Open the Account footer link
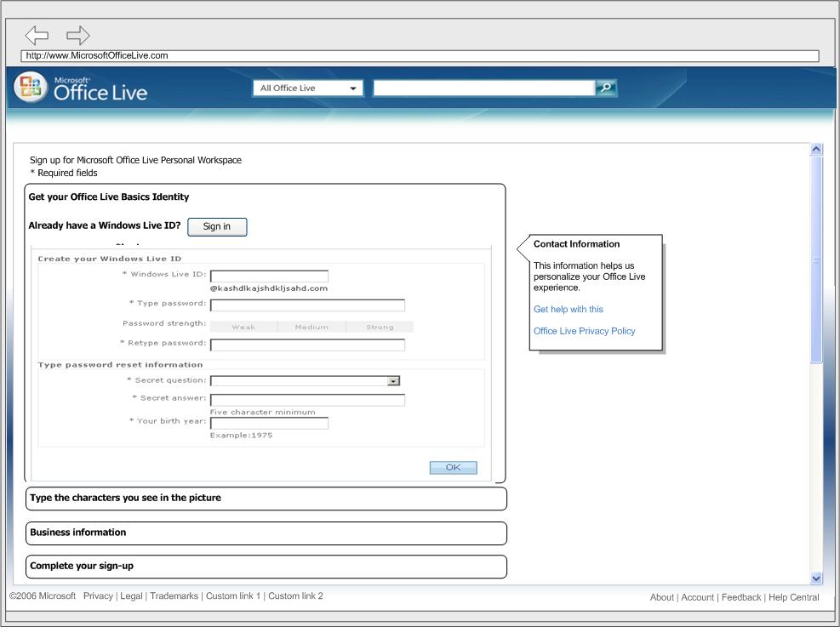Viewport: 840px width, 627px height. 698,597
